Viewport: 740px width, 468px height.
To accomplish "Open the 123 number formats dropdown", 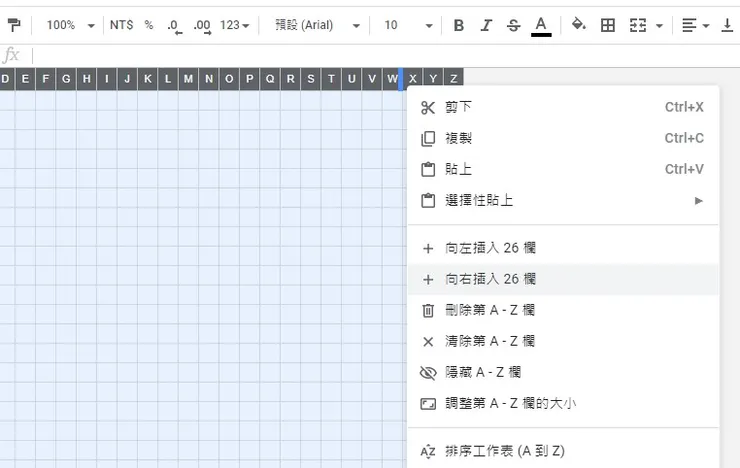I will click(x=235, y=25).
